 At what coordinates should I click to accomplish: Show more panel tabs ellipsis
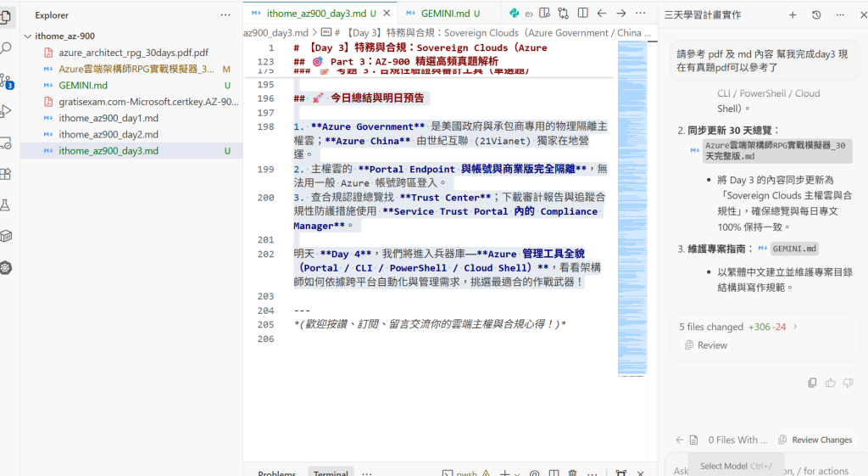366,473
